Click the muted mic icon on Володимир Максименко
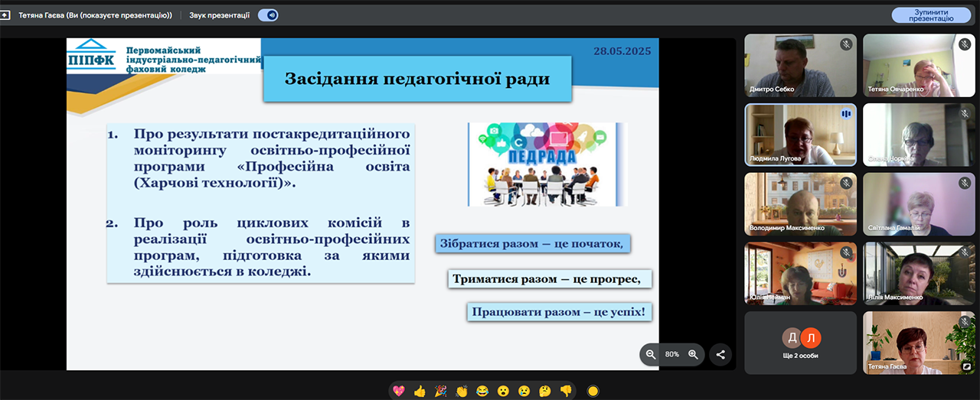Image resolution: width=980 pixels, height=400 pixels. coord(846,183)
